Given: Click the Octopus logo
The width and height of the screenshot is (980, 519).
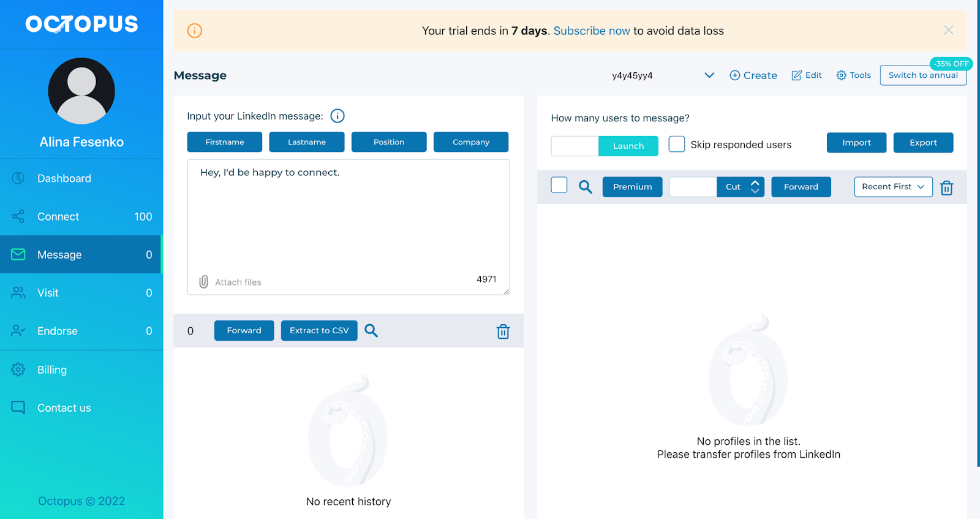Looking at the screenshot, I should tap(81, 24).
